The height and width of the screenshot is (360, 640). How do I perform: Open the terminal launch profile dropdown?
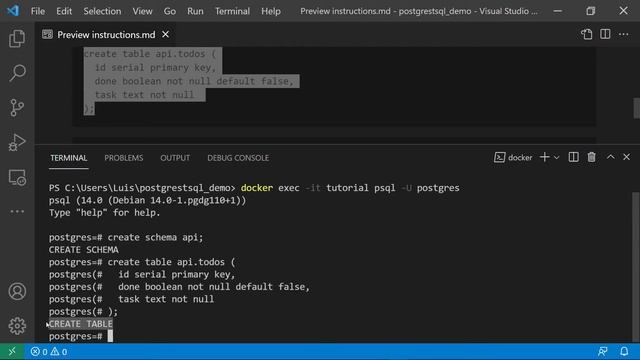[556, 158]
